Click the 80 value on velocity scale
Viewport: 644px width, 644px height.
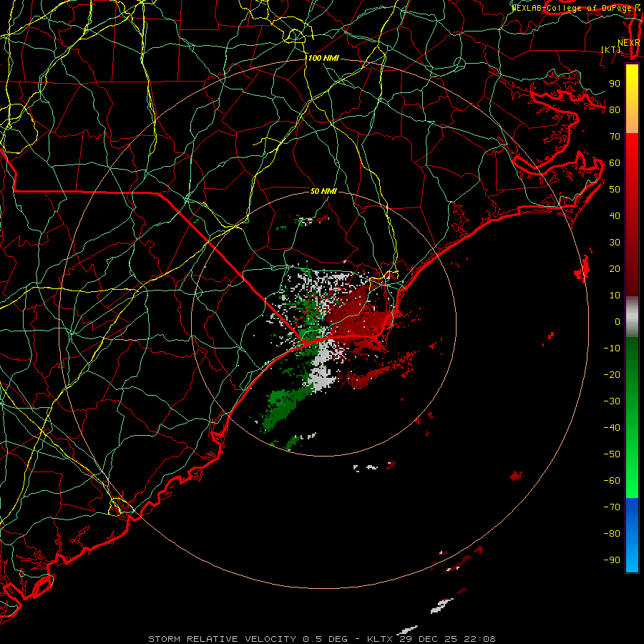(x=615, y=110)
